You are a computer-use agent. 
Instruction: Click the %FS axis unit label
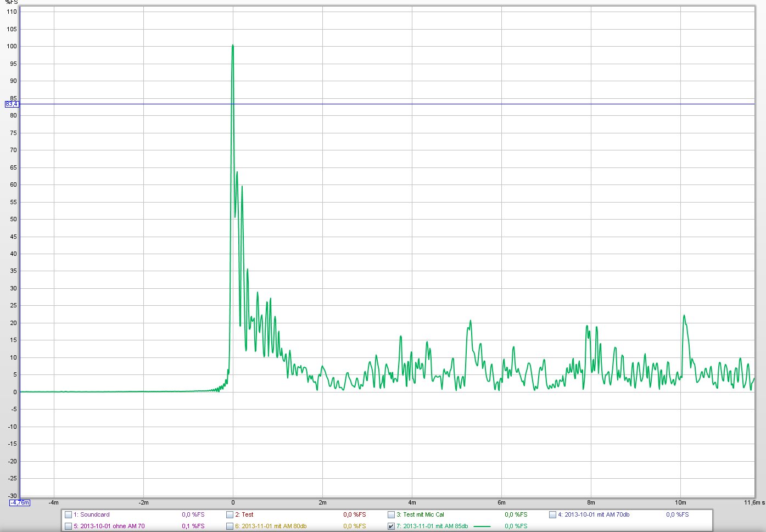point(12,3)
